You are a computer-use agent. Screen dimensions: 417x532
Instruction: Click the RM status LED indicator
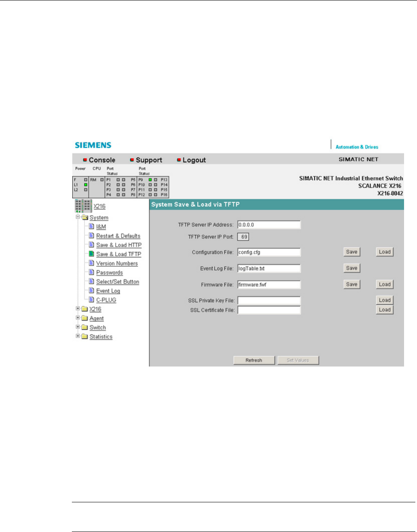(x=102, y=180)
